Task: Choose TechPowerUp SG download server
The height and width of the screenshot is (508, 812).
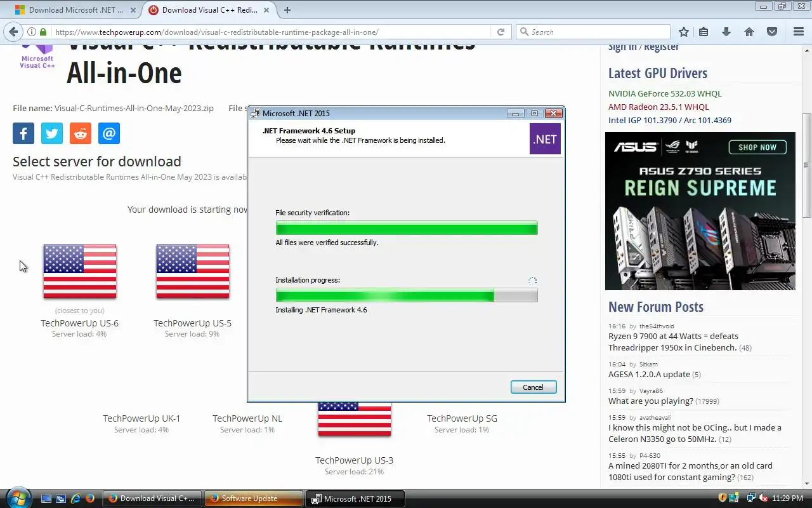Action: click(x=462, y=418)
